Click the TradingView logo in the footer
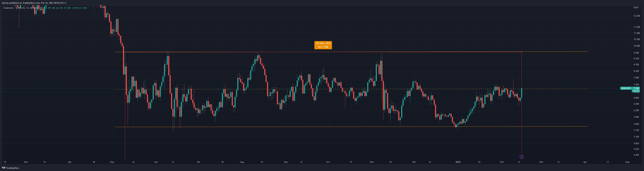Screen dimensions: 644x171 tap(10, 168)
